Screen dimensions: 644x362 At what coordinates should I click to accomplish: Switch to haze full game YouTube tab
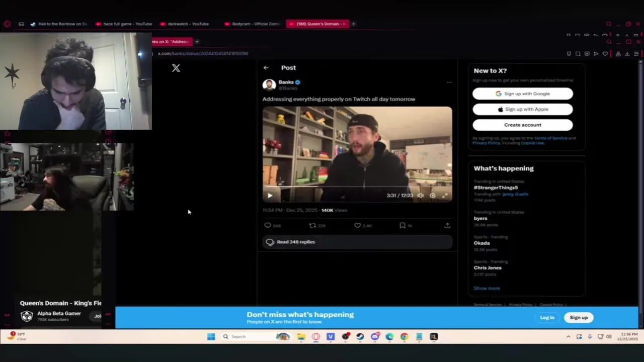pos(124,24)
